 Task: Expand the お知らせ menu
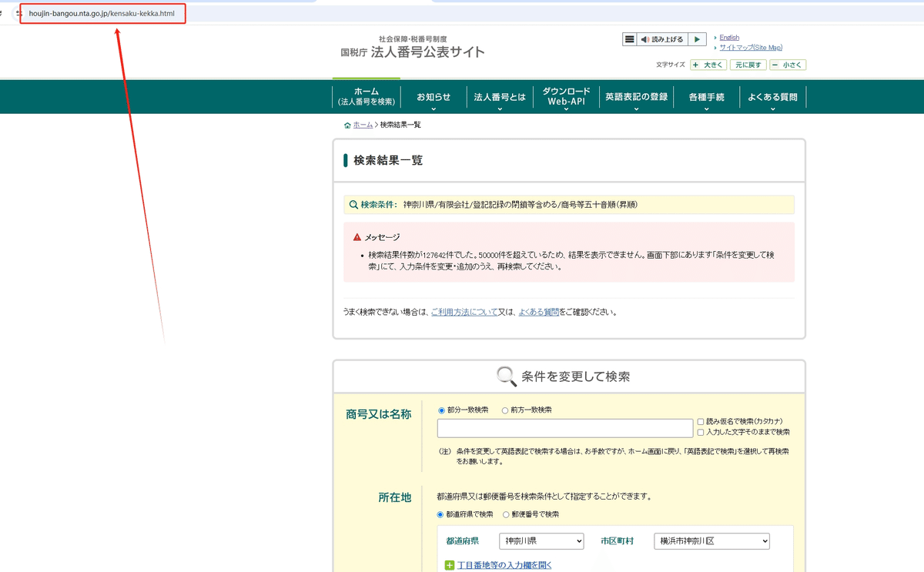434,97
